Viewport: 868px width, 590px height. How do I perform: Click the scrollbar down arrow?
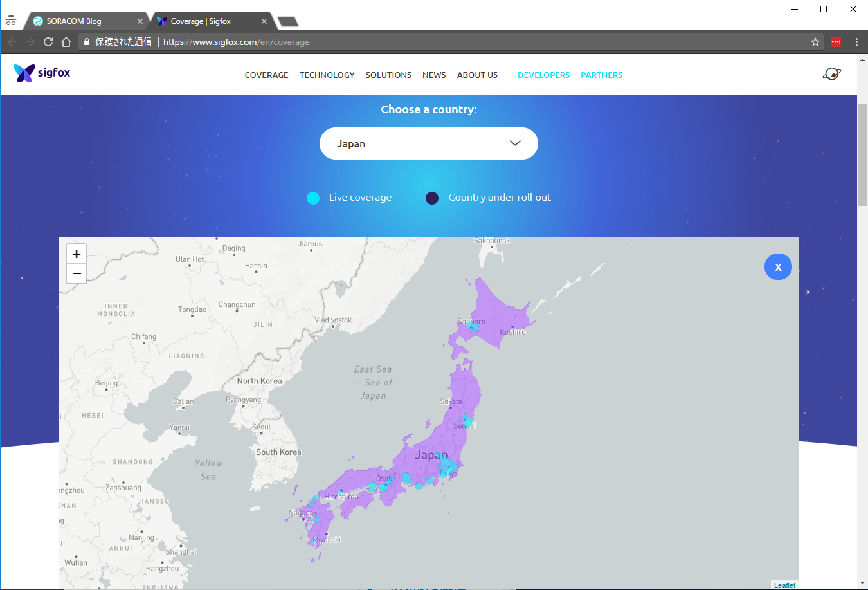coord(862,584)
